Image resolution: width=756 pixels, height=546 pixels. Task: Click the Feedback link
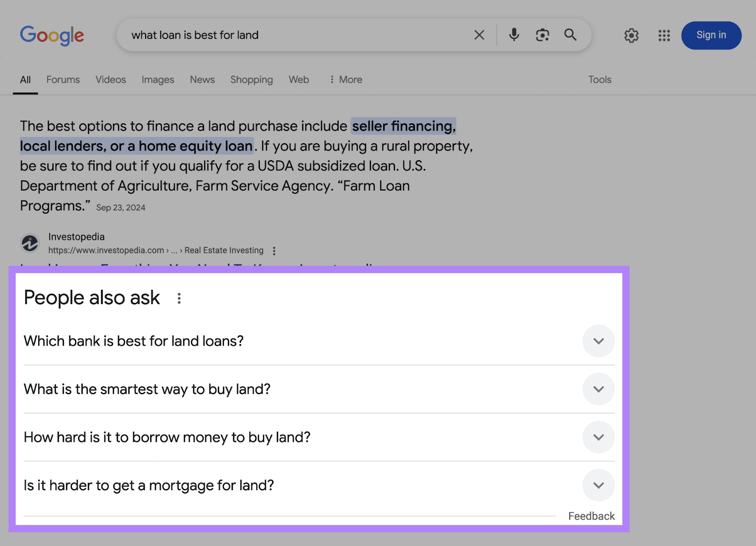click(x=591, y=516)
